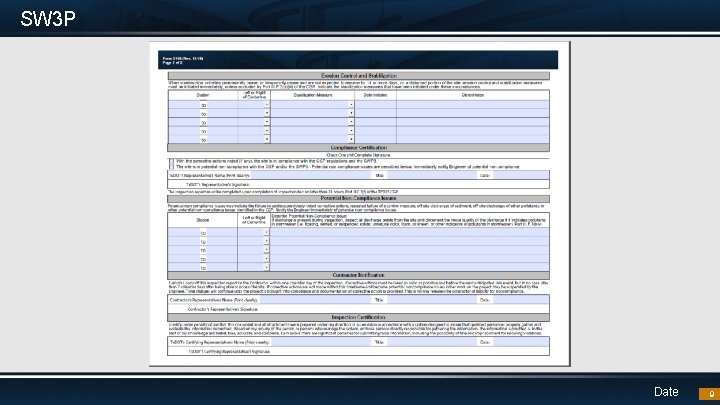720x405 pixels.
Task: Click first-row Other/Notes cell in Erosion Control table
Action: [473, 105]
